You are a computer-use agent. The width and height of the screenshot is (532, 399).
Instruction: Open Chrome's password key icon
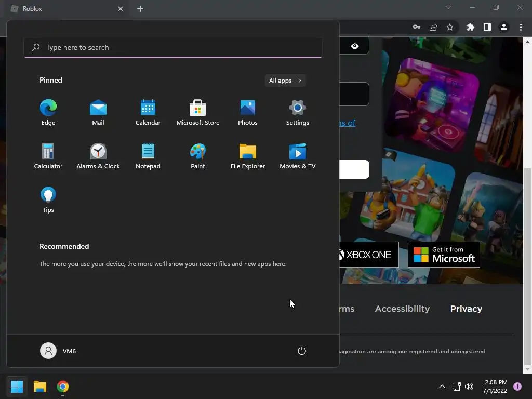(x=417, y=27)
